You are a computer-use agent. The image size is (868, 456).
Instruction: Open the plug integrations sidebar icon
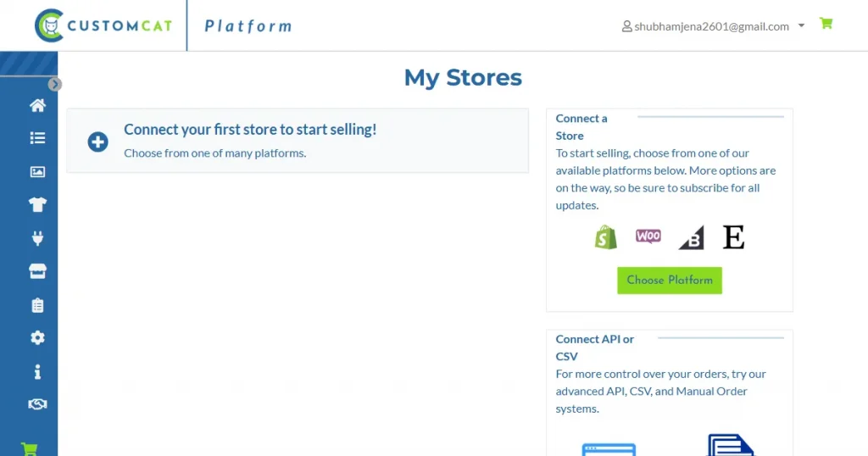click(37, 238)
